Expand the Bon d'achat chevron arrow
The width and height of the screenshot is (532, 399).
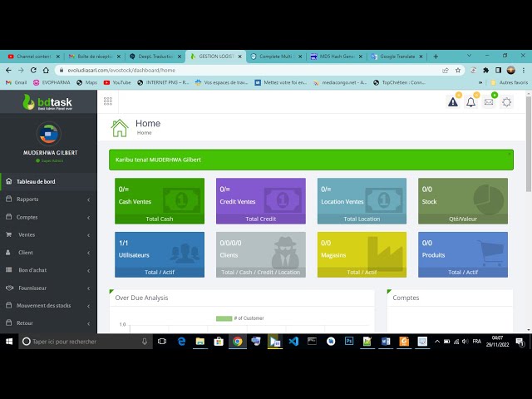[x=89, y=270]
